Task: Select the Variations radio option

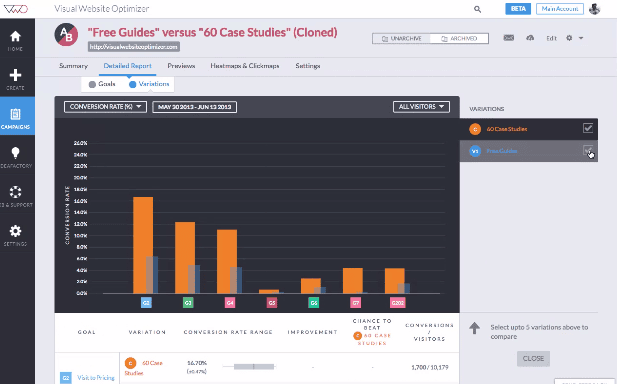Action: pos(149,84)
